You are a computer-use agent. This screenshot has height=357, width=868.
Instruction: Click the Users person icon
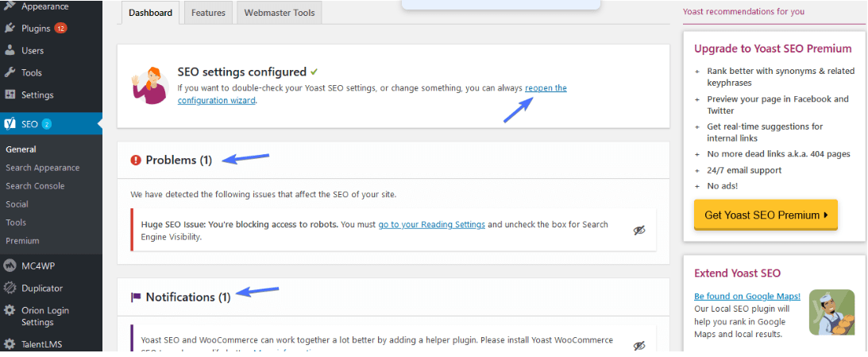coord(10,50)
